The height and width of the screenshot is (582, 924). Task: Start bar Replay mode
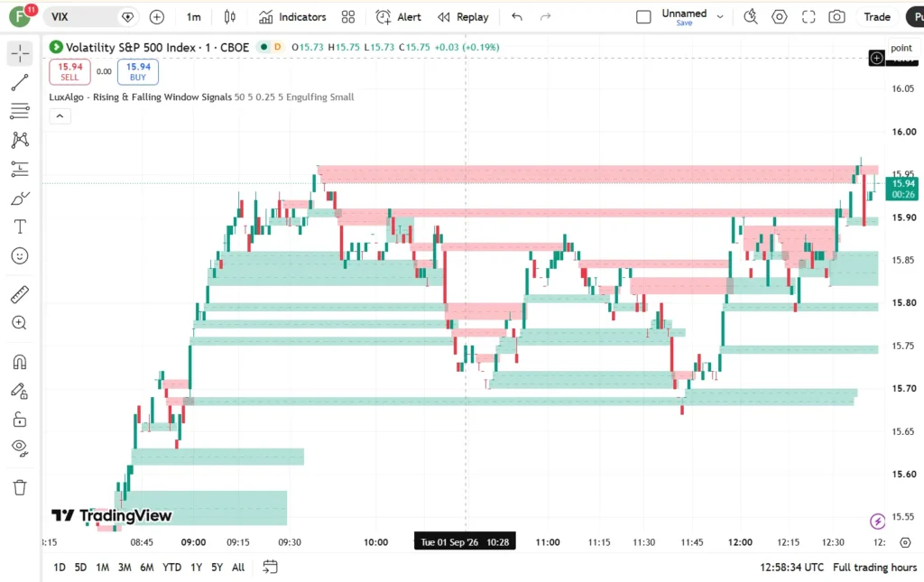pyautogui.click(x=463, y=17)
